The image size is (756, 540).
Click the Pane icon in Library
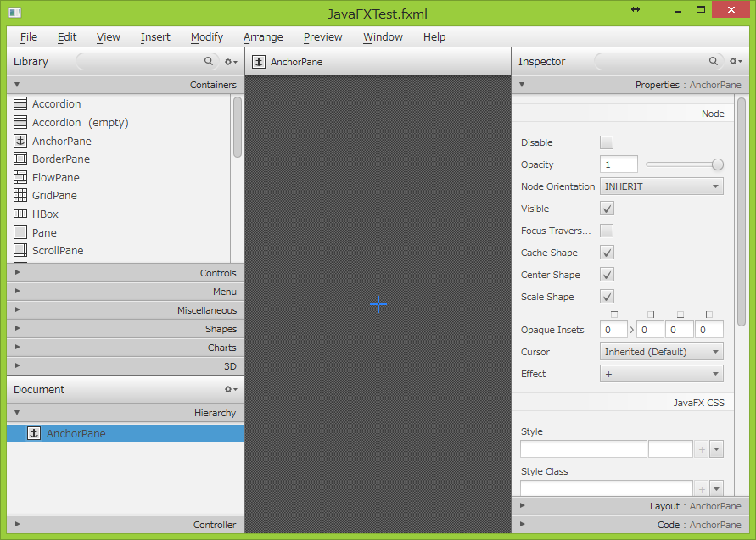pyautogui.click(x=20, y=232)
